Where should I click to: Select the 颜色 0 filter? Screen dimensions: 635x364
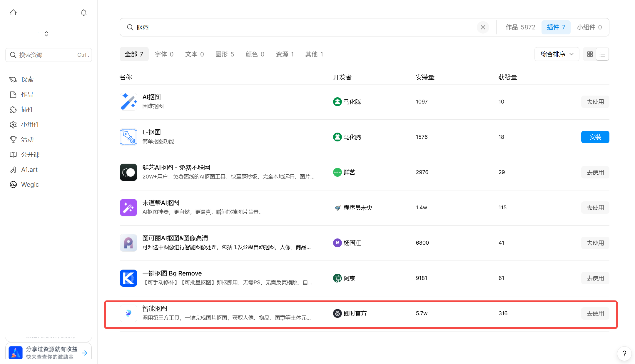pos(255,54)
